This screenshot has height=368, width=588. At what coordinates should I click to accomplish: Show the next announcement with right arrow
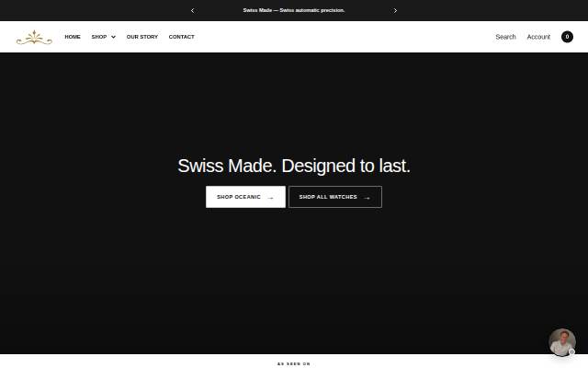[x=395, y=10]
